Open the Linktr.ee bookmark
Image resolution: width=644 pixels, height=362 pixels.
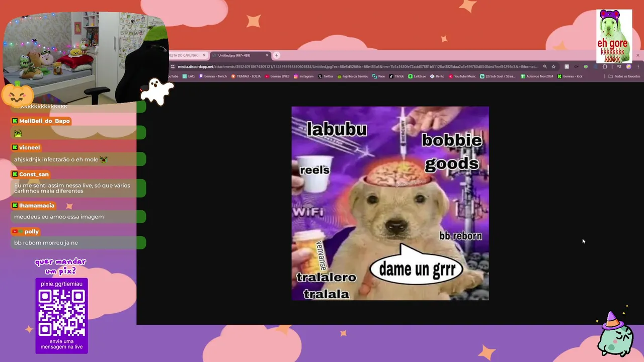(417, 76)
